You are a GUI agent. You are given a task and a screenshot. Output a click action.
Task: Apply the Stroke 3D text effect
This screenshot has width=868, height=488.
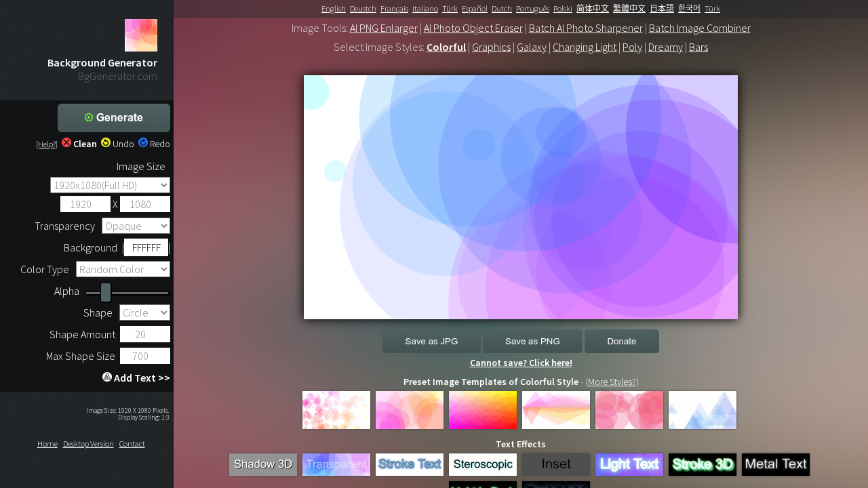(702, 464)
